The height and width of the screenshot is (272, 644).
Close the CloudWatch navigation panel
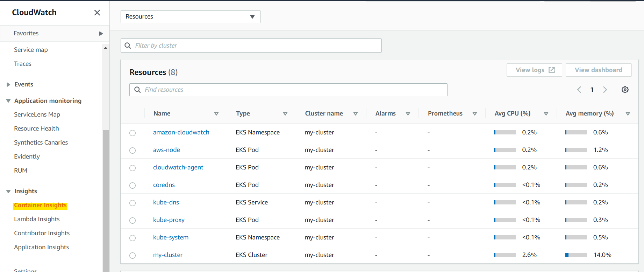97,13
